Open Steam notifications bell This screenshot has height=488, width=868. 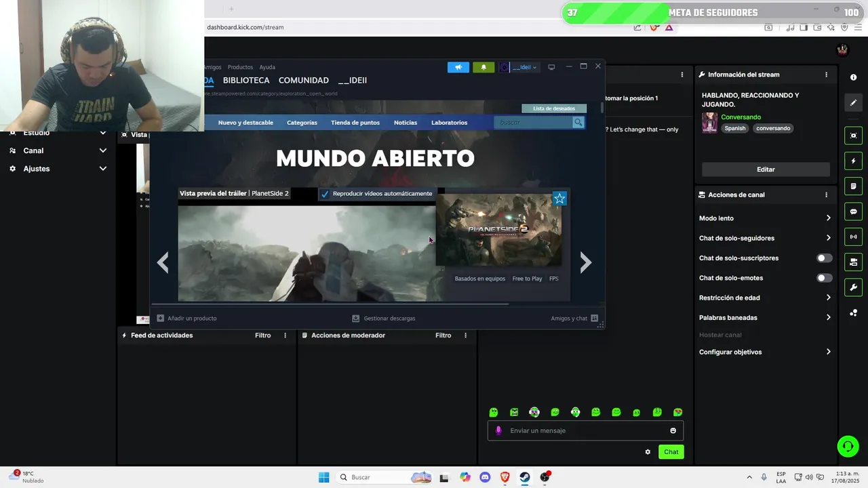click(x=484, y=67)
